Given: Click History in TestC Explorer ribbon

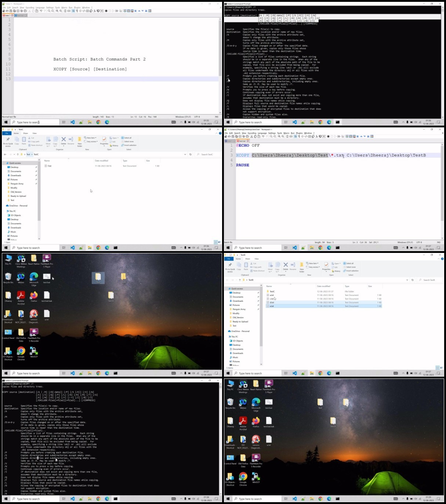Looking at the screenshot, I should [114, 145].
